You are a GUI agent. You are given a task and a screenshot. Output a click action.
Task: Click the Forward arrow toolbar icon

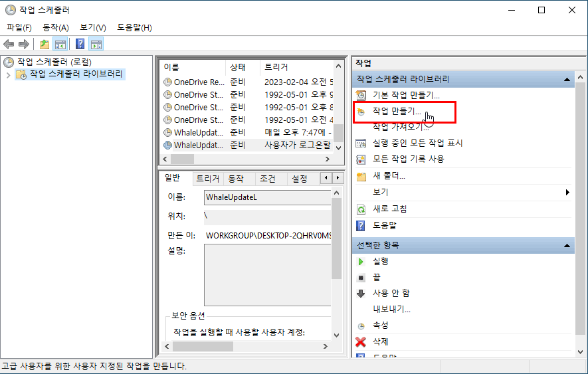[x=24, y=45]
